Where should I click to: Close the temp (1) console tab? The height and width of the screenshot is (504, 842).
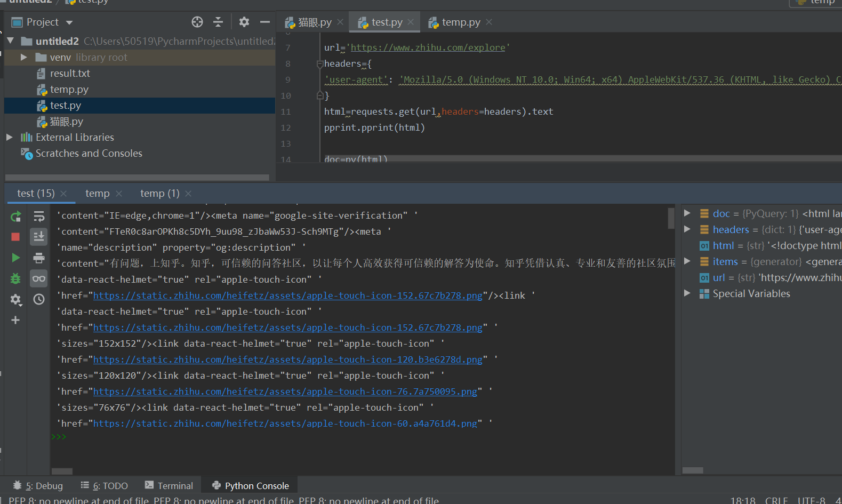[x=188, y=194]
